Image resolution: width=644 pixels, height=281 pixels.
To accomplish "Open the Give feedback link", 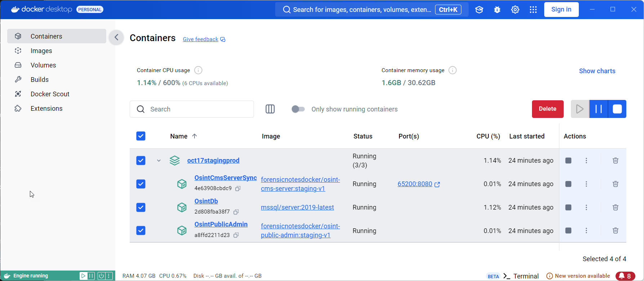I will [204, 39].
